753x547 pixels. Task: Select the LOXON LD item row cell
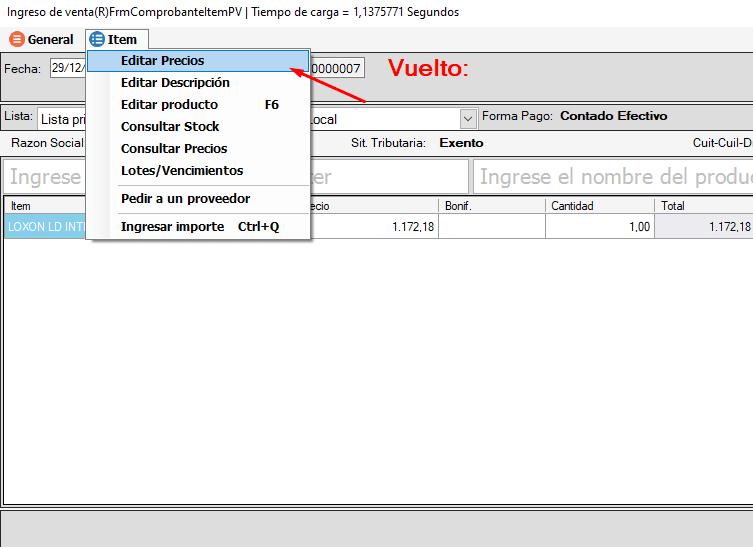pos(46,227)
